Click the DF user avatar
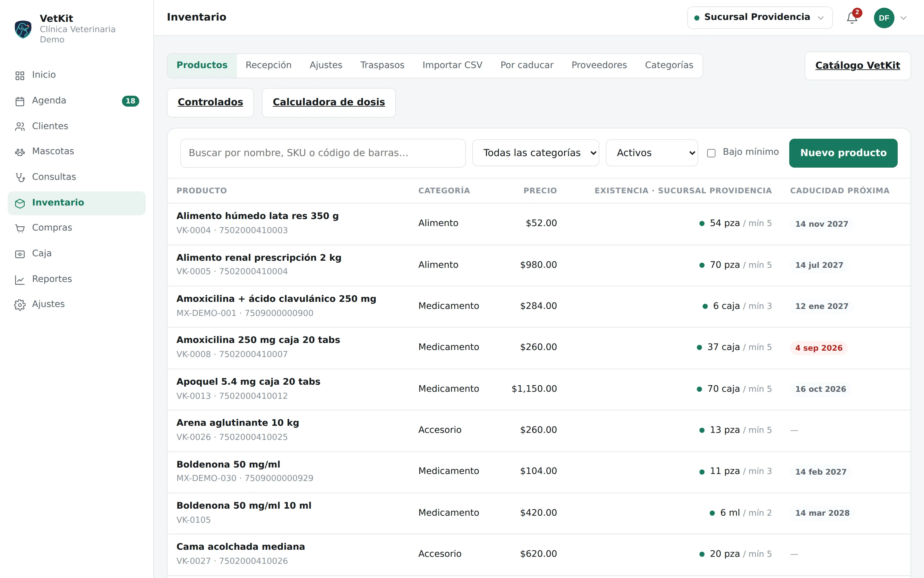Image resolution: width=924 pixels, height=578 pixels. pos(884,18)
